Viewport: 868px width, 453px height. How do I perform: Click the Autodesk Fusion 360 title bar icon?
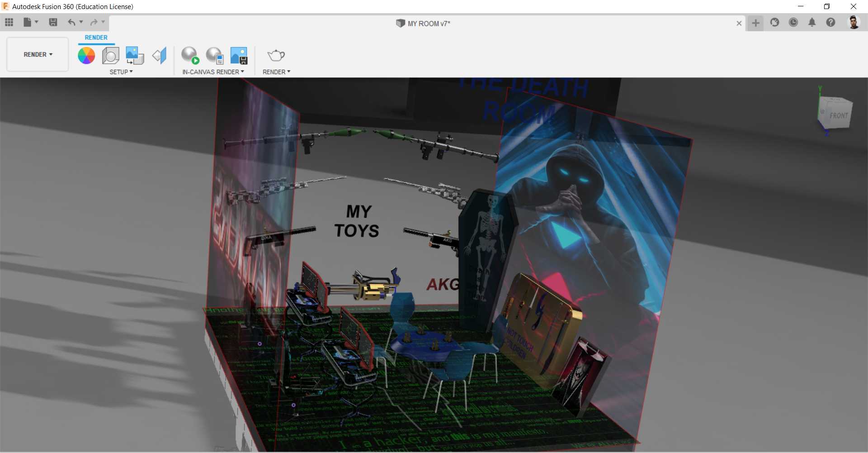[x=5, y=6]
